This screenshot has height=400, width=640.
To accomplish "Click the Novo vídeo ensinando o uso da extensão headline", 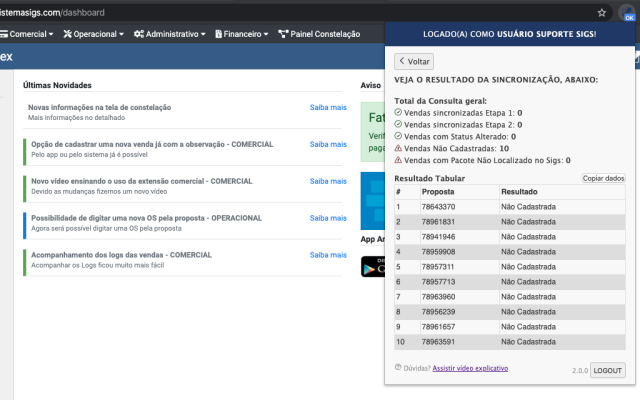I will pos(142,181).
